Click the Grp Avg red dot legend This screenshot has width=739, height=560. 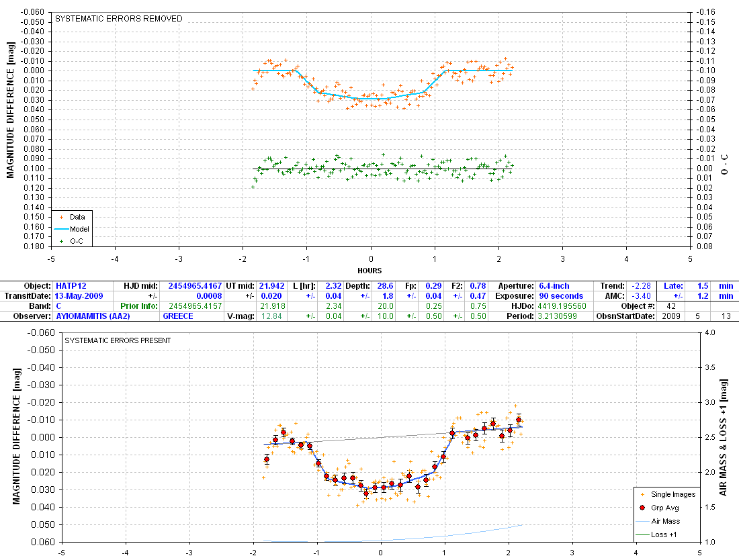pyautogui.click(x=642, y=508)
